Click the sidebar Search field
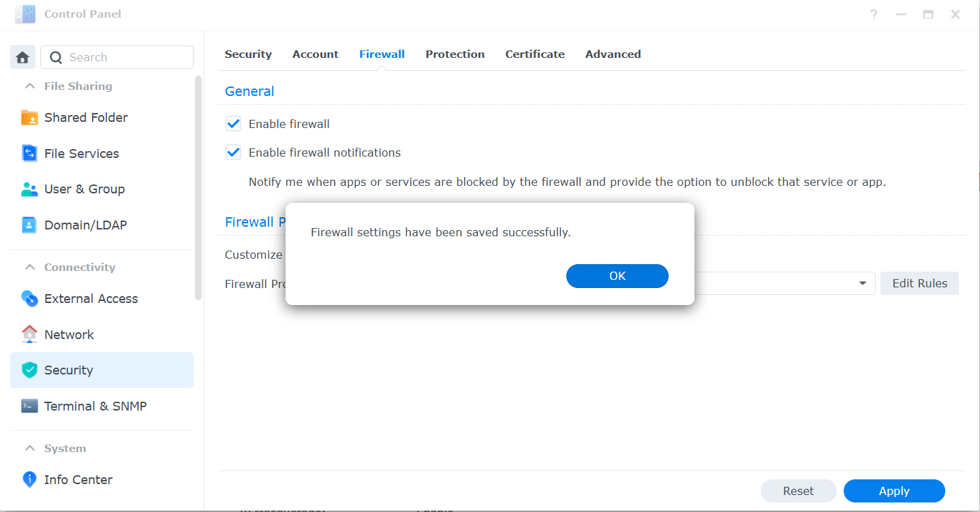The image size is (980, 512). point(117,57)
